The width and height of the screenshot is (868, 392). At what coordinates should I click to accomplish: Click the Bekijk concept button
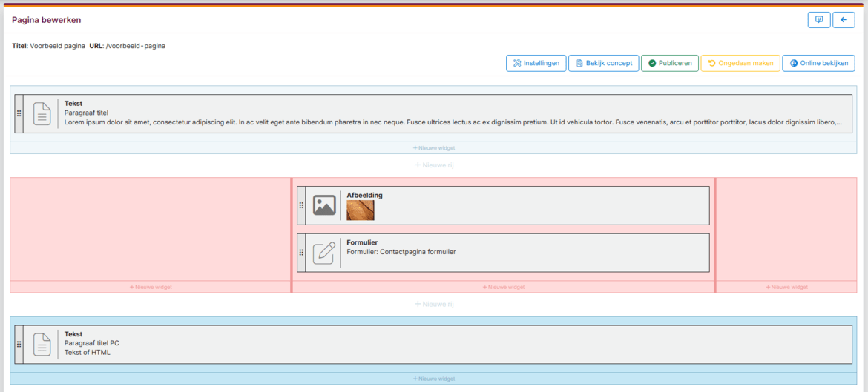pyautogui.click(x=603, y=63)
